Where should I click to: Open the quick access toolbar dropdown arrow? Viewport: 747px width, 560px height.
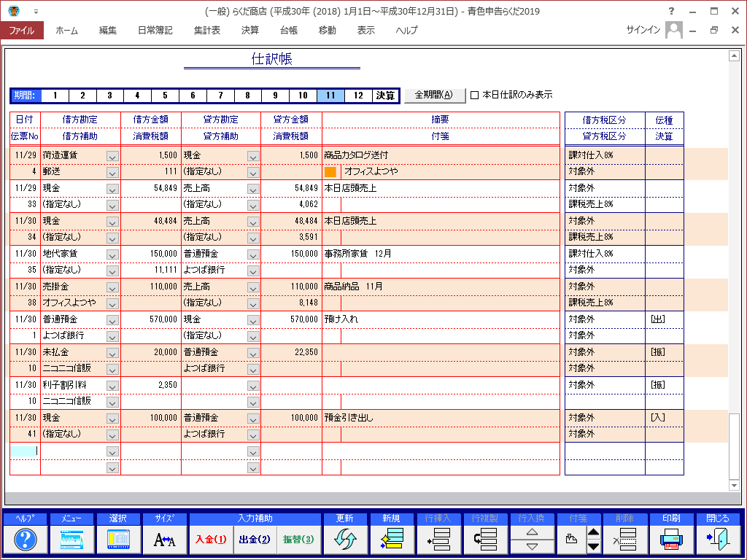tap(36, 12)
